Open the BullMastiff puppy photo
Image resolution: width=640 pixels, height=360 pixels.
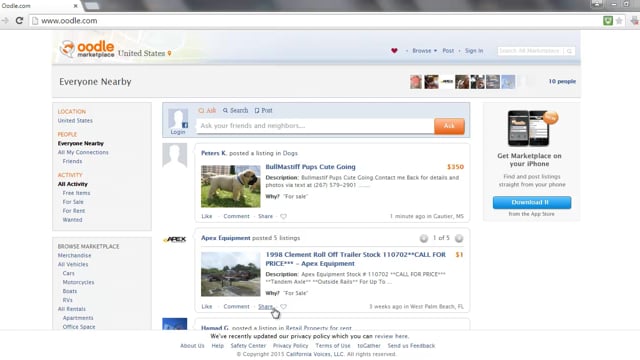(x=231, y=186)
